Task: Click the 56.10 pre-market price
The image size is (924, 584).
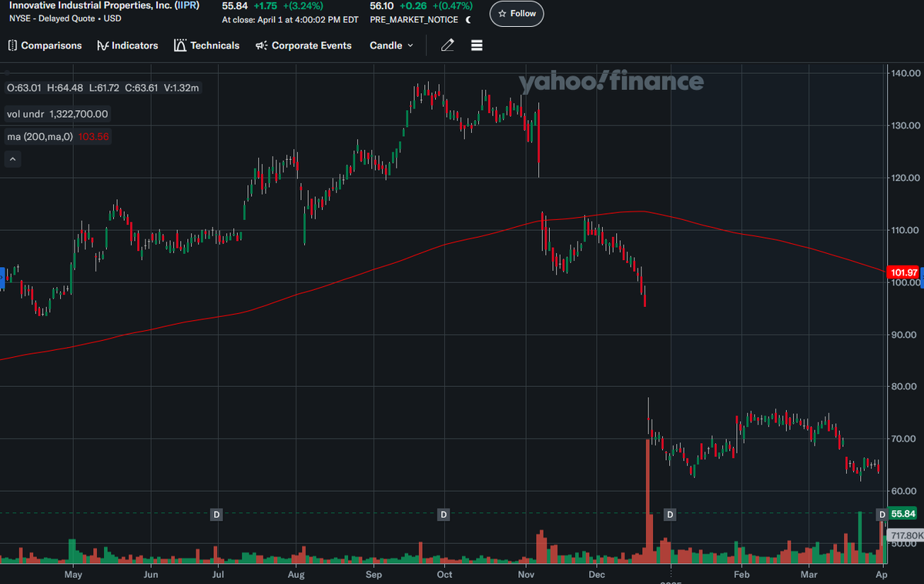Action: click(x=383, y=5)
